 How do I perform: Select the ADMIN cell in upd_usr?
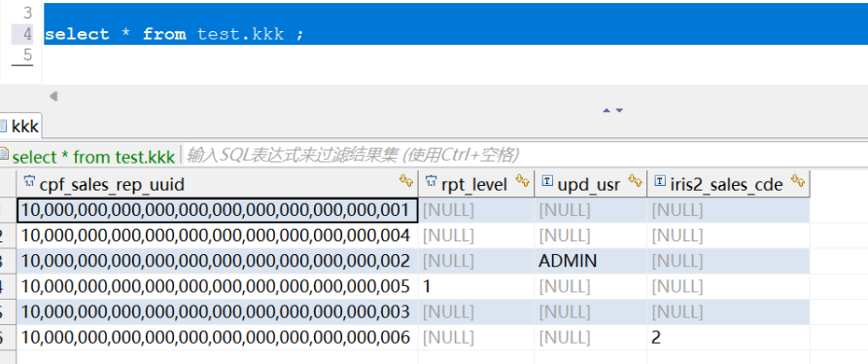tap(591, 261)
